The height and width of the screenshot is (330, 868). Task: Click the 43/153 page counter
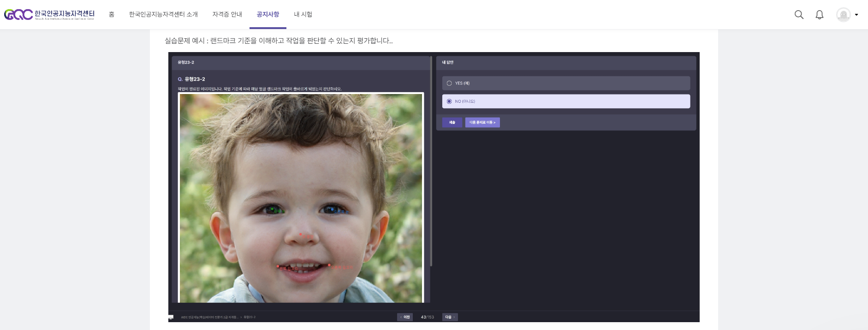click(428, 317)
